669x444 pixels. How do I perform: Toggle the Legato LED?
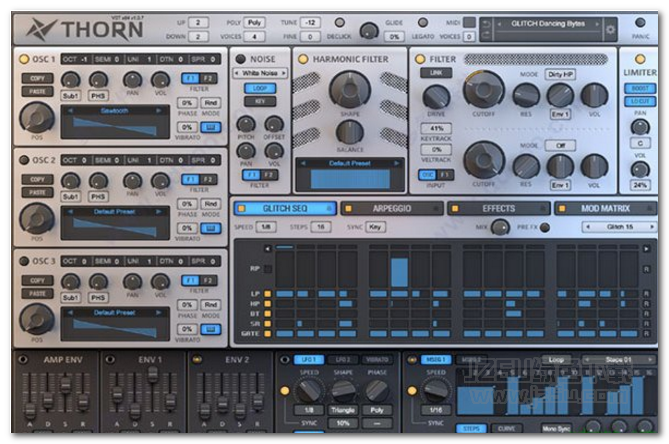422,22
